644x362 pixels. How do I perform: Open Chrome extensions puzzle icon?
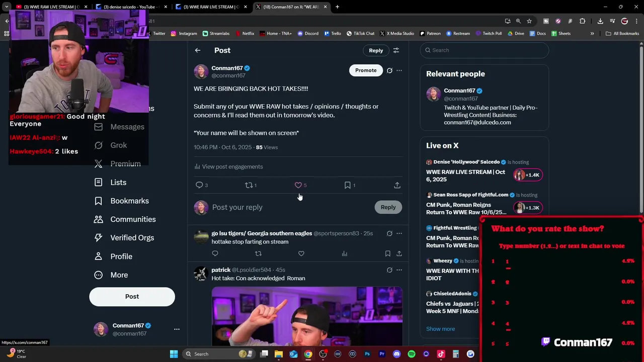coord(582,21)
